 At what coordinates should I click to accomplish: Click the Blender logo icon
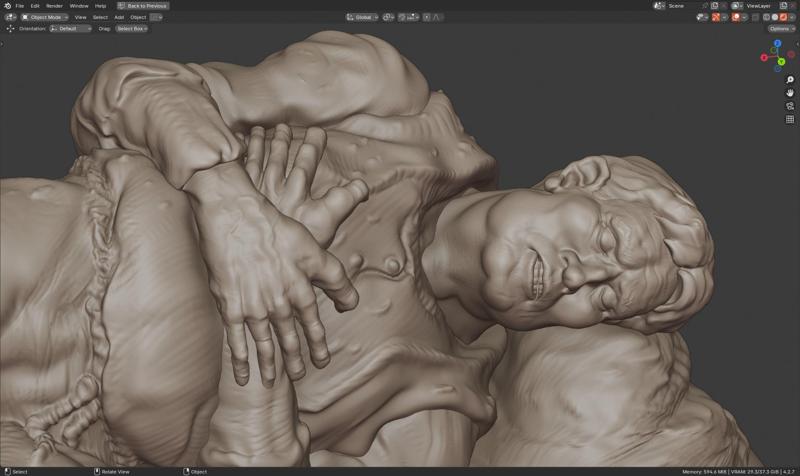click(7, 6)
